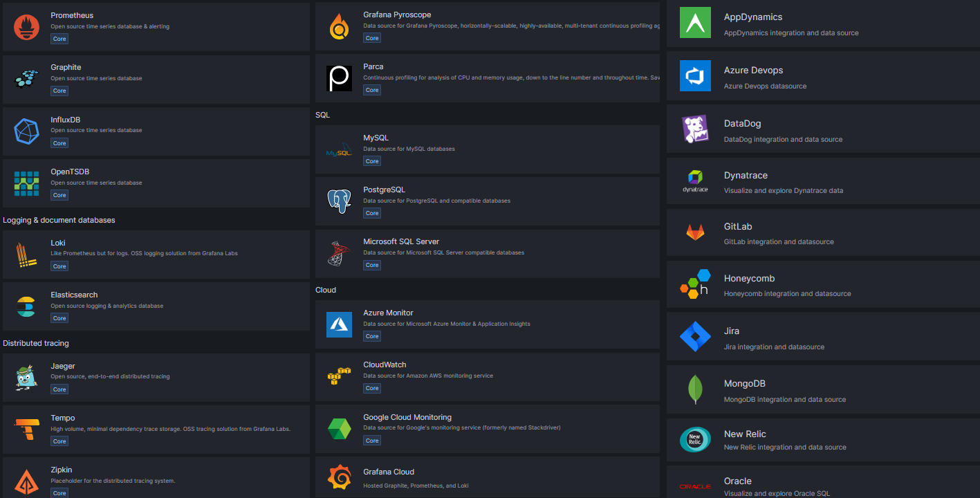Click the SQL section heading
The image size is (980, 498).
(x=323, y=115)
